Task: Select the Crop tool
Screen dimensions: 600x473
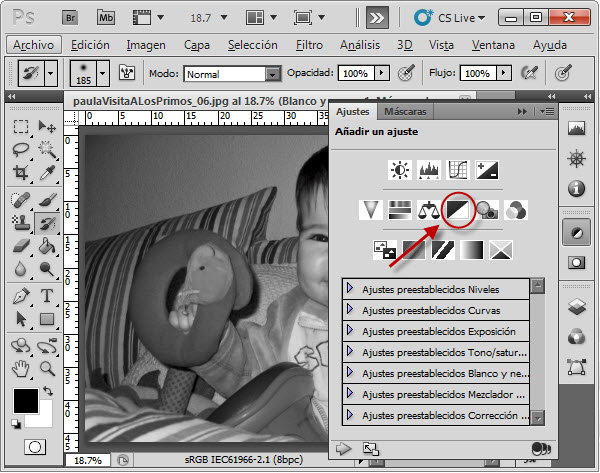Action: coord(21,172)
